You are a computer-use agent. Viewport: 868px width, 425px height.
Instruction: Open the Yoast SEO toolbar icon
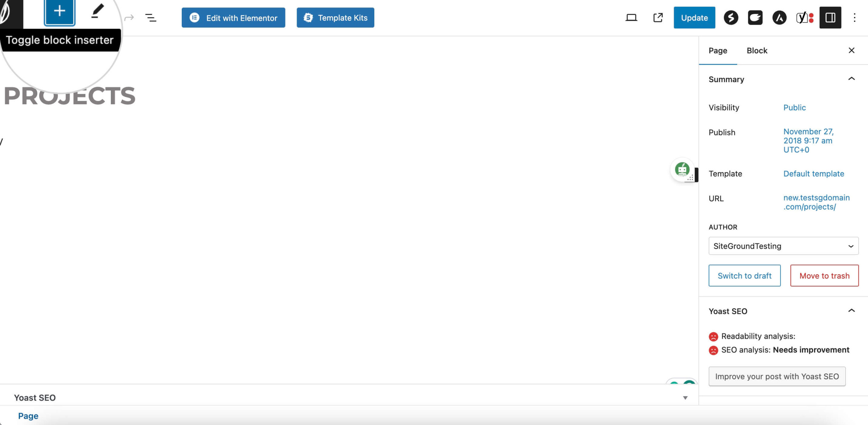[x=805, y=18]
